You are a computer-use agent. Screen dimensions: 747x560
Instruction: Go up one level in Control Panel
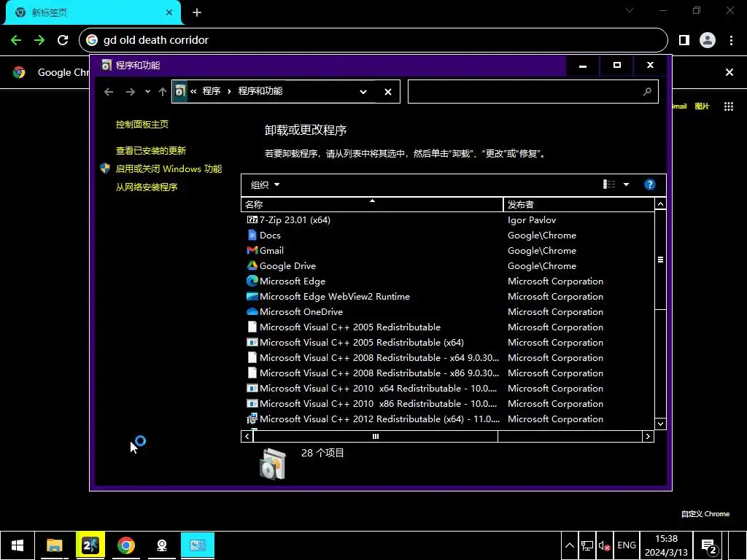[x=163, y=91]
